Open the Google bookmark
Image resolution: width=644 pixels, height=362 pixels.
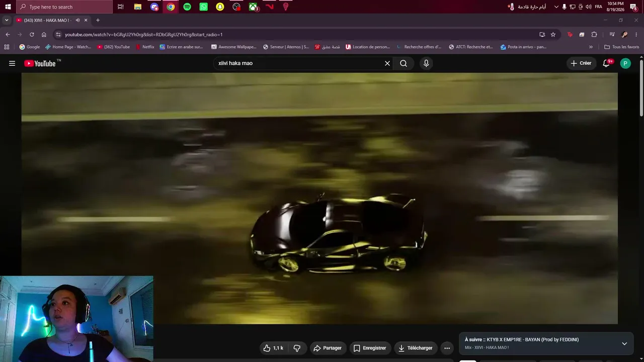point(30,47)
